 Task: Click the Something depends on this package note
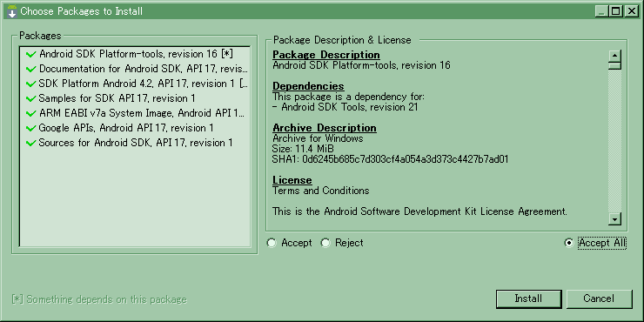pos(99,299)
